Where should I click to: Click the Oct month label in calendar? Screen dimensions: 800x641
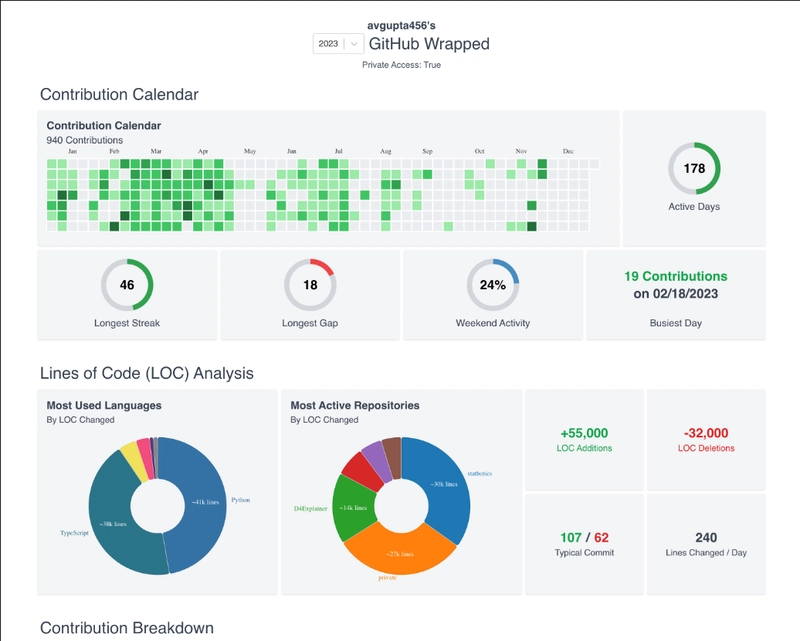coord(480,151)
